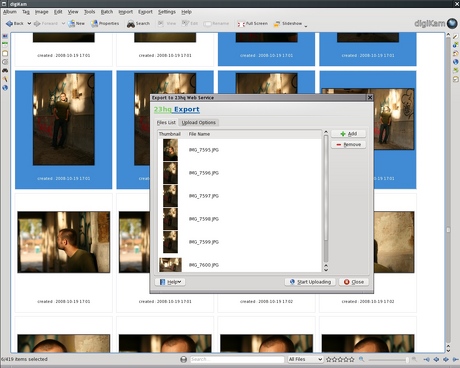Open the Caption/Tags tab in right sidebar
The image size is (460, 368).
[456, 71]
